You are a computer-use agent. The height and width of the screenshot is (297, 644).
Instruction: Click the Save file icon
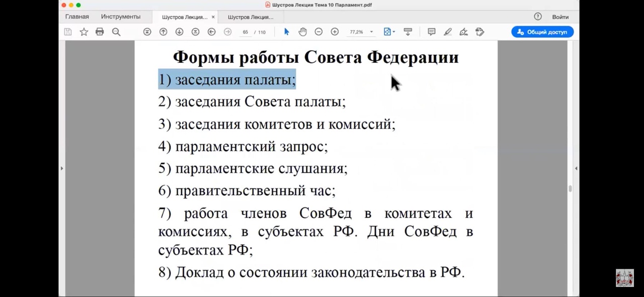click(68, 32)
